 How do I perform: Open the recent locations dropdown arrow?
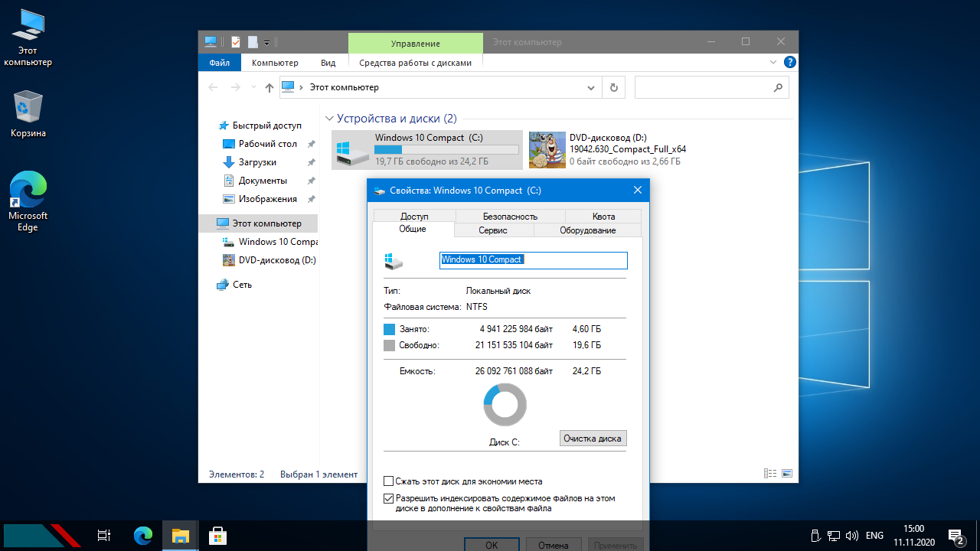[254, 88]
